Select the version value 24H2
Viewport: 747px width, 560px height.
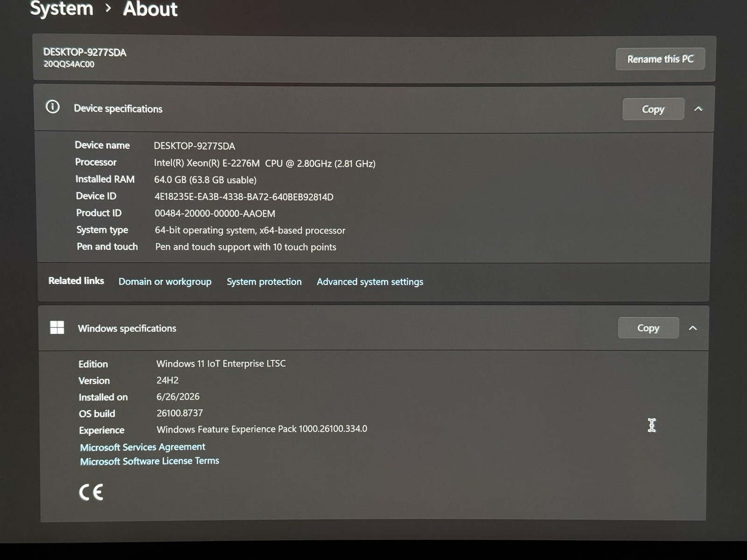click(168, 380)
